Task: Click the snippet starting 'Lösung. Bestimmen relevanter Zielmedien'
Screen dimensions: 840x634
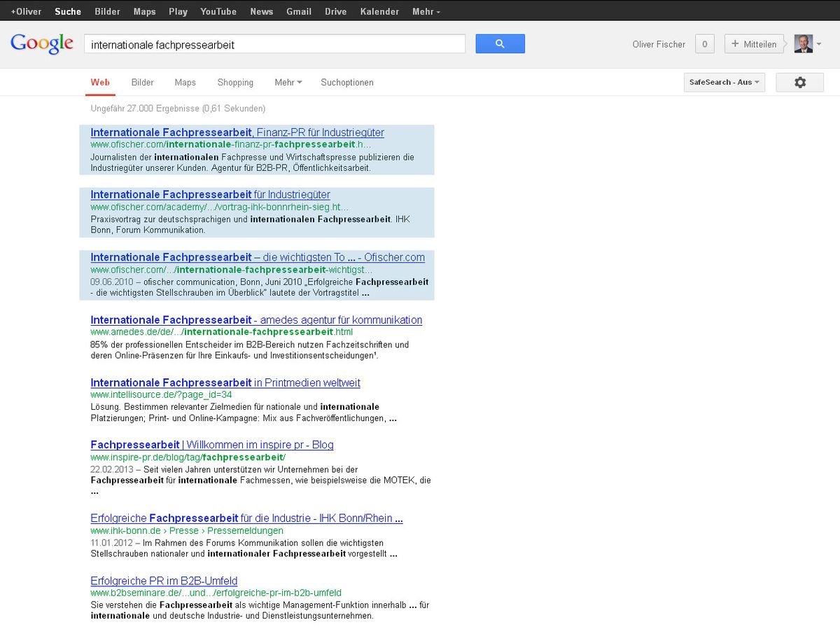Action: (x=244, y=413)
